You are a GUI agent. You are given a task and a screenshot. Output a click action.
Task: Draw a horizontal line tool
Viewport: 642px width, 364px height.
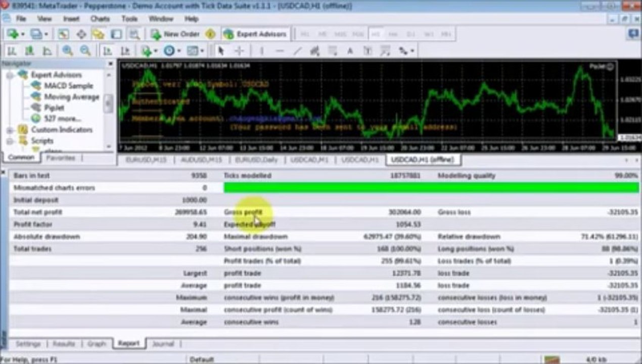tap(280, 51)
